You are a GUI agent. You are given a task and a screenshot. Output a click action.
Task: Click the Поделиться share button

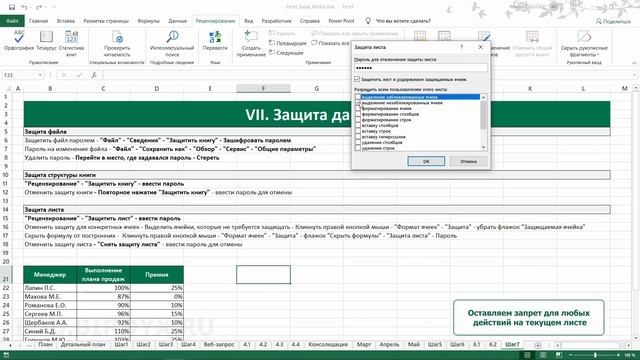click(613, 21)
